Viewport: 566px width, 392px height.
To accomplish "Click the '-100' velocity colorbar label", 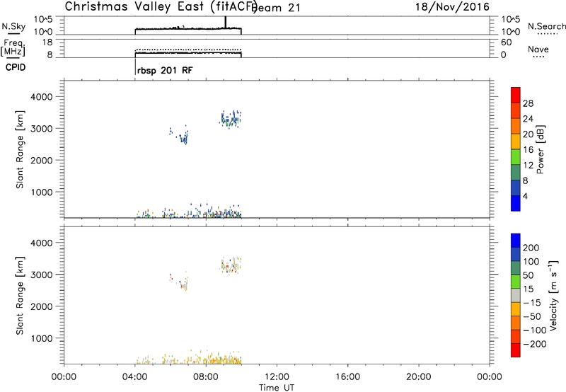I will point(534,330).
